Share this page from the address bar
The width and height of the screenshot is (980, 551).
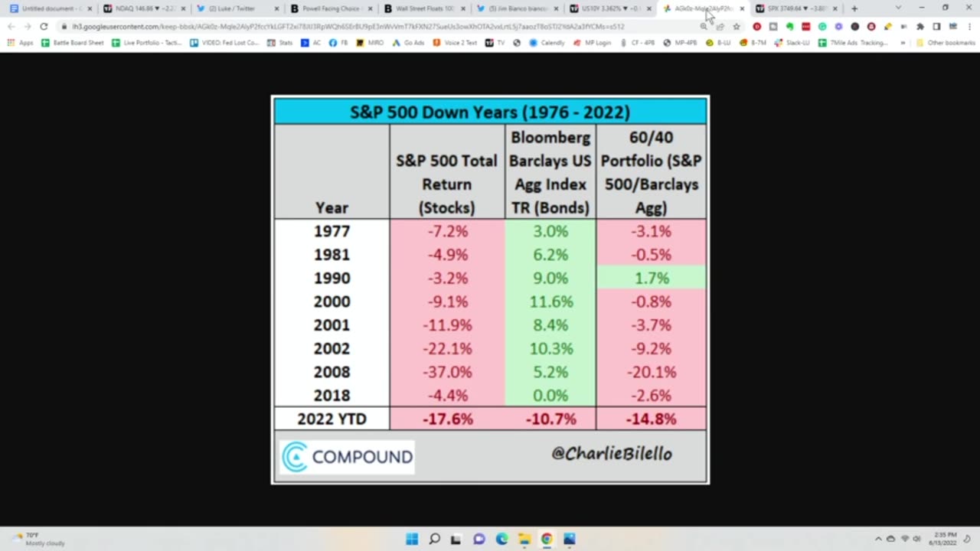[720, 26]
